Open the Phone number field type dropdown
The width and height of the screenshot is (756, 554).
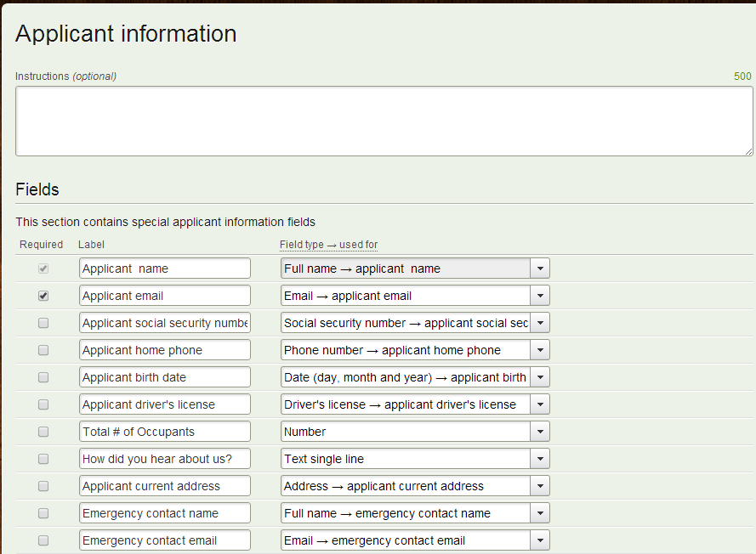point(415,350)
